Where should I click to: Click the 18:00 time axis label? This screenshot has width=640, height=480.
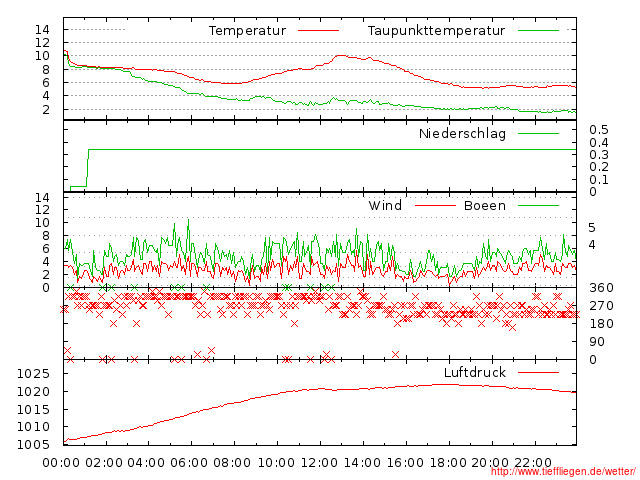tap(448, 463)
